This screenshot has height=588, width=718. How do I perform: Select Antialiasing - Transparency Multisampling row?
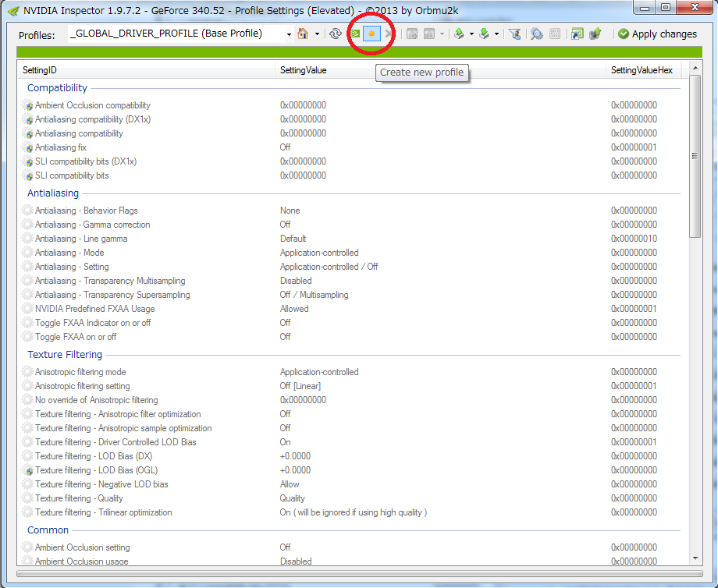pyautogui.click(x=350, y=281)
